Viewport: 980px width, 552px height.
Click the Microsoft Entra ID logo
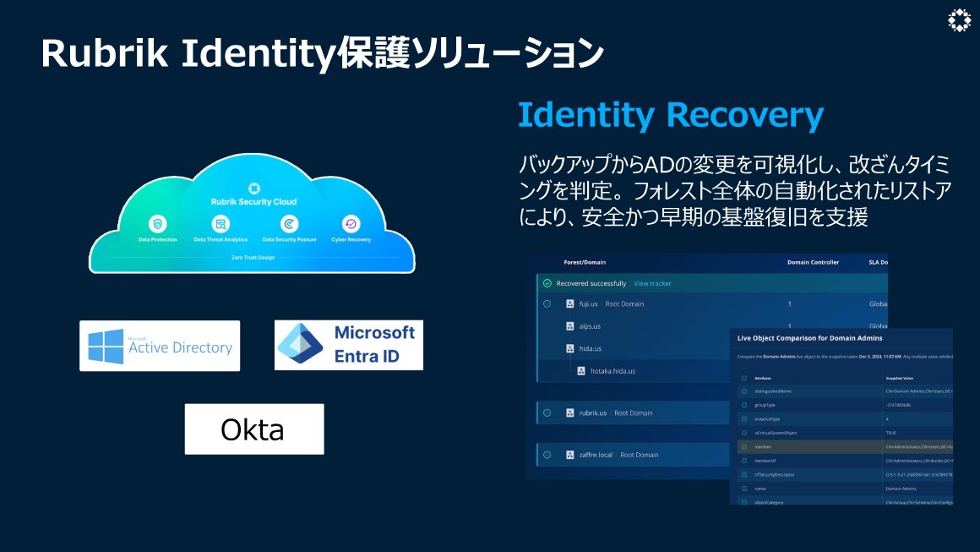click(348, 344)
